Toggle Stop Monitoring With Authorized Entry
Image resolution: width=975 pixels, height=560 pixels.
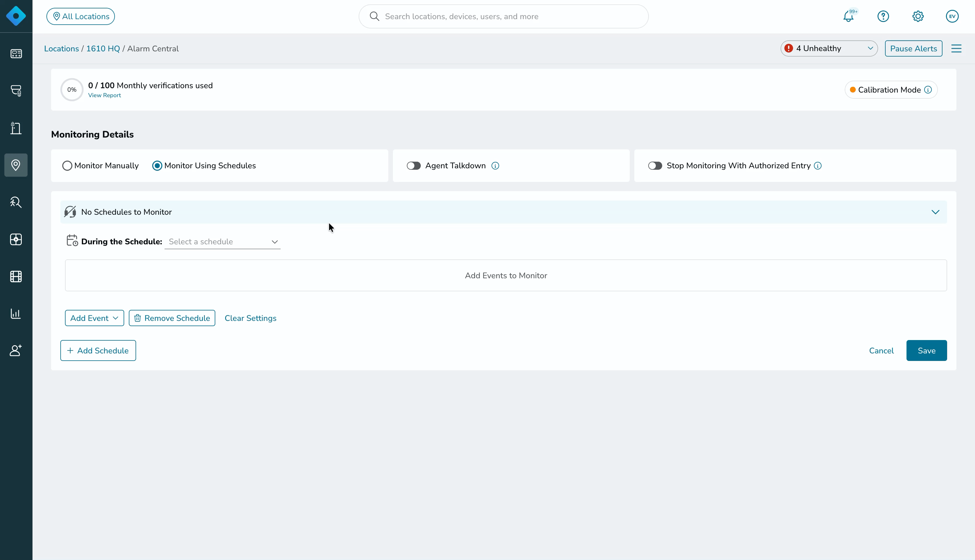click(x=655, y=166)
